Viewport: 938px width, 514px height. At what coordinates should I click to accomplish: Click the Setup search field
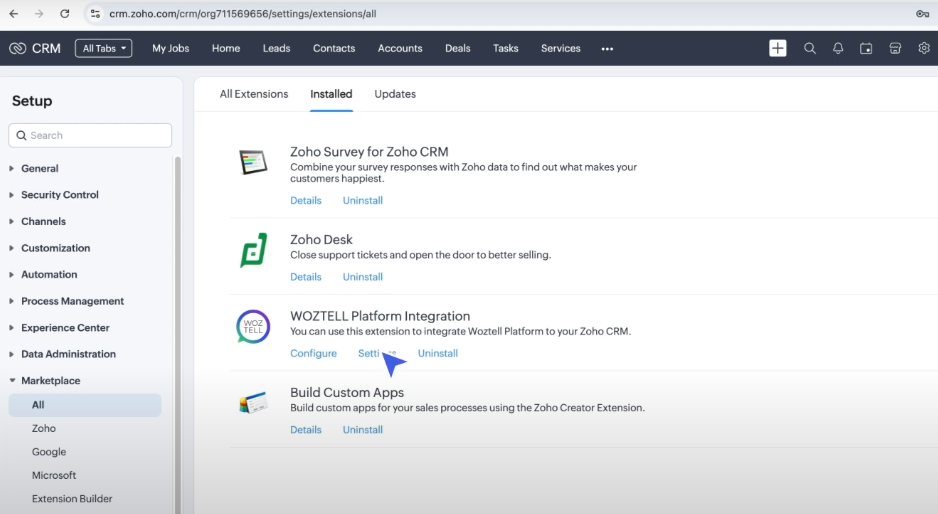click(90, 135)
